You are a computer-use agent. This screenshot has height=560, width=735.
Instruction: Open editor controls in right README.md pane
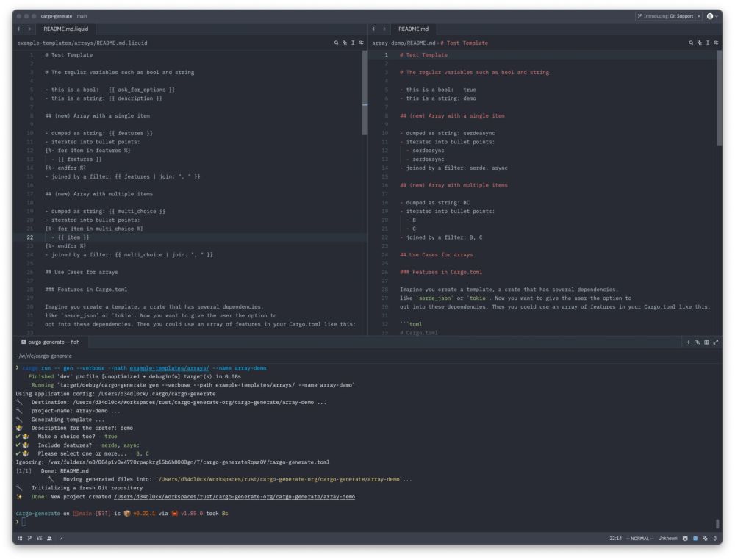(x=716, y=43)
